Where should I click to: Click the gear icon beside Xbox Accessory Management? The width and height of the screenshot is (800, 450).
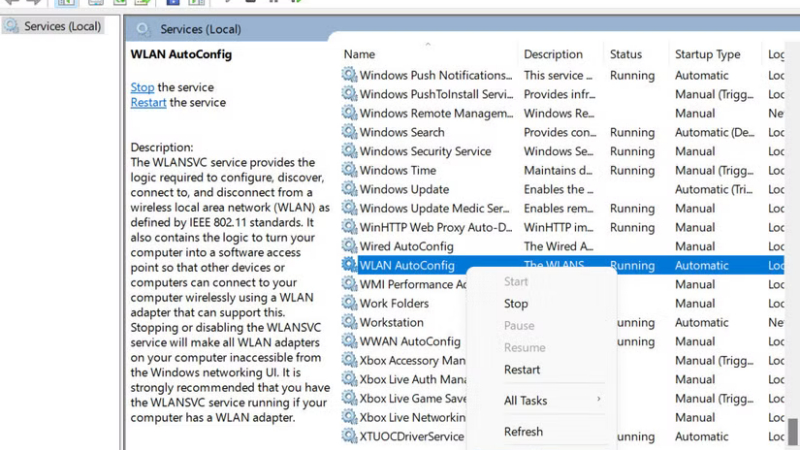tap(349, 360)
